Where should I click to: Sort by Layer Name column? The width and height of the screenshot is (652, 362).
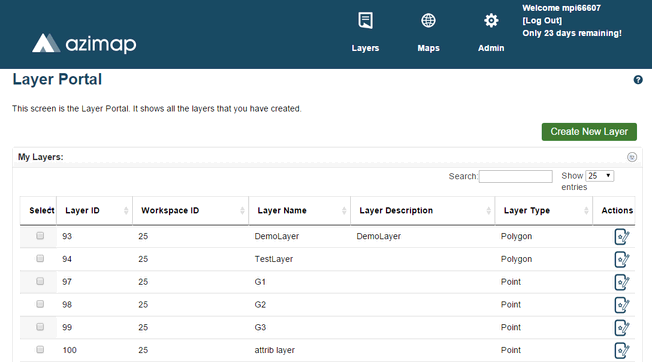pos(299,211)
